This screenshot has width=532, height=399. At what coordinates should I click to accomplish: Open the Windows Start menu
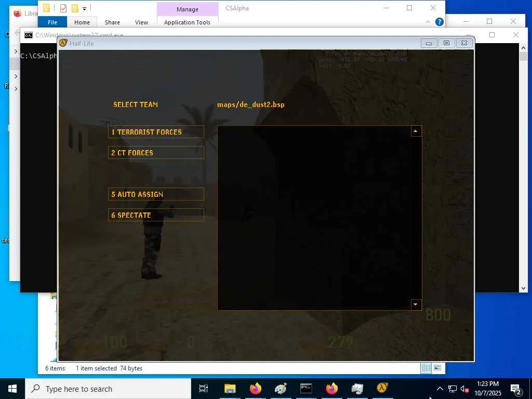[x=12, y=389]
